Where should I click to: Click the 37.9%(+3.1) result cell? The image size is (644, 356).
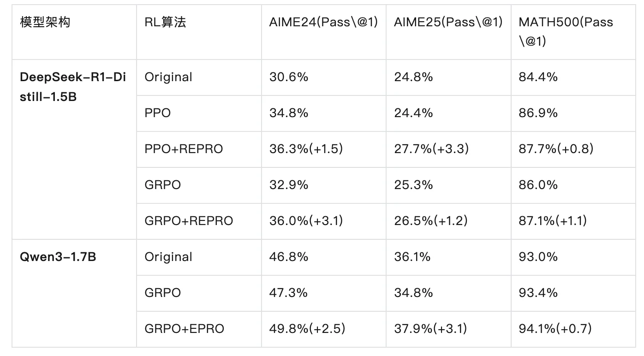pyautogui.click(x=430, y=329)
